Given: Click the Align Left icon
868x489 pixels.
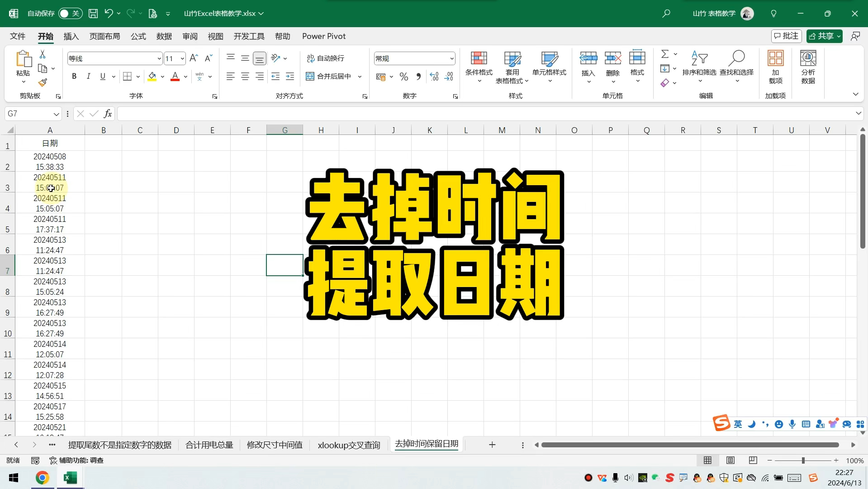Looking at the screenshot, I should (x=231, y=77).
